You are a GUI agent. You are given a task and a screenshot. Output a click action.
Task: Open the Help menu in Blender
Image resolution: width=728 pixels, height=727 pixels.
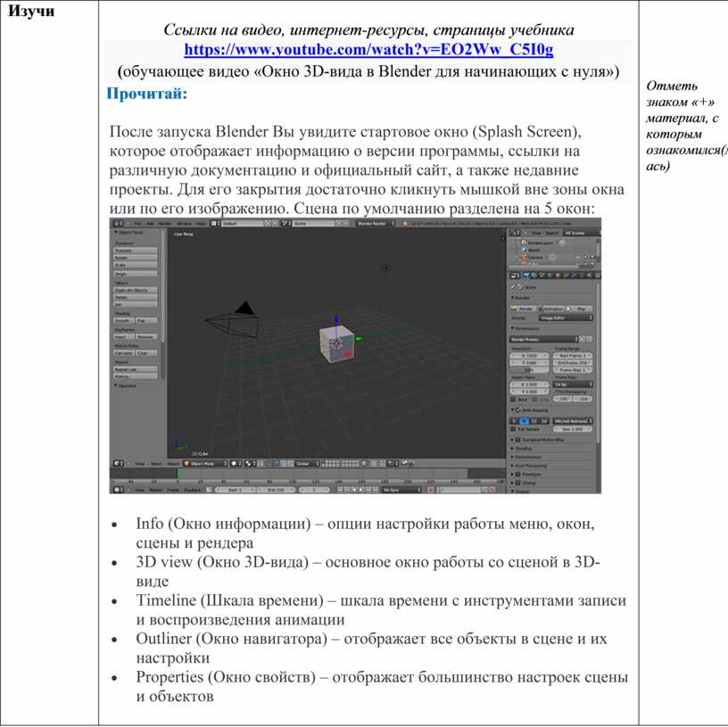pyautogui.click(x=201, y=223)
